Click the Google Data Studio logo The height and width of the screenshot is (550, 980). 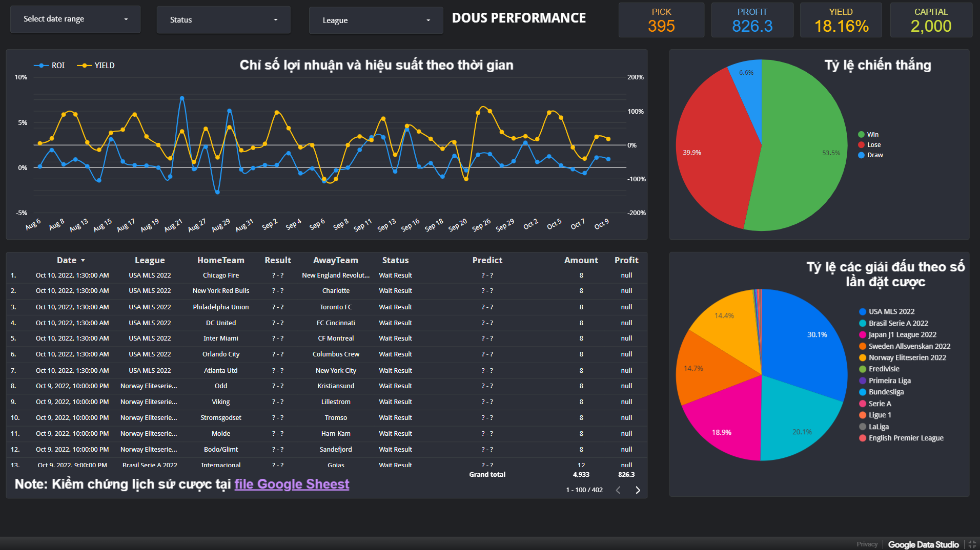click(x=923, y=544)
